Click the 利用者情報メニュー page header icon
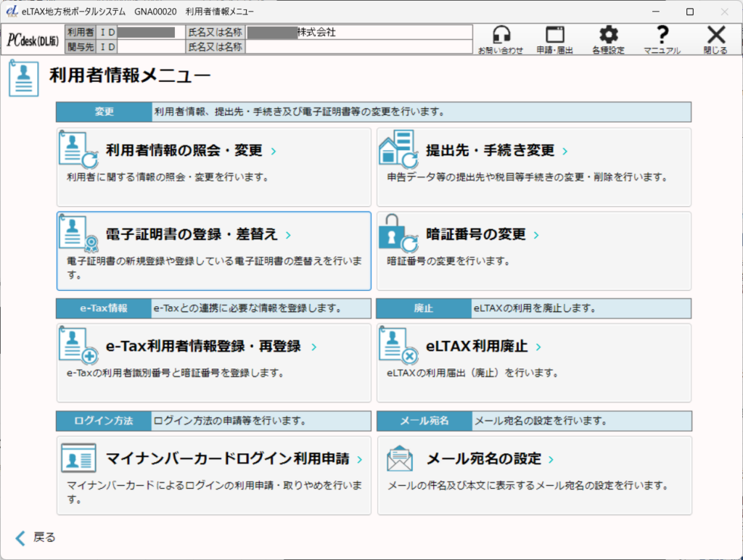This screenshot has height=560, width=743. click(24, 78)
